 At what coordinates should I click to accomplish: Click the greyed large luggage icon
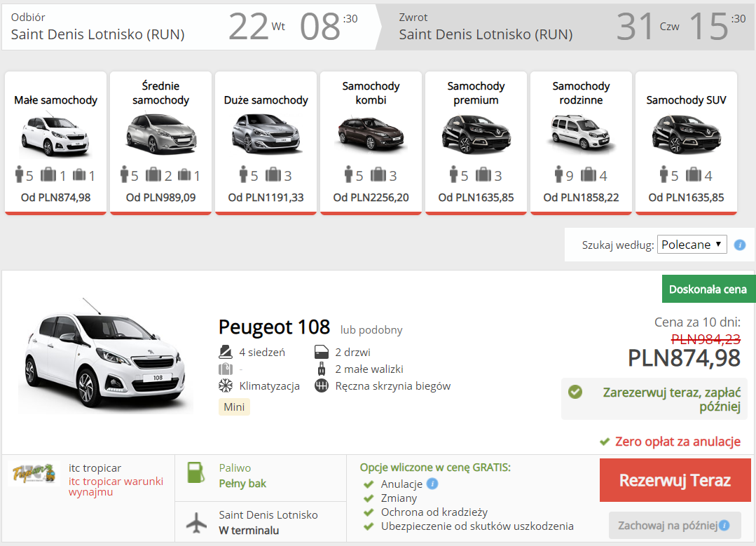point(225,369)
